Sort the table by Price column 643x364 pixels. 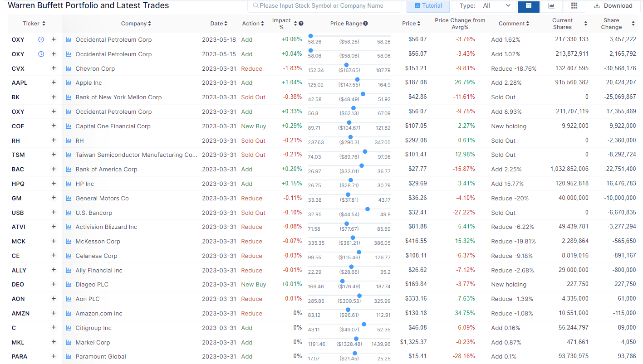click(411, 24)
